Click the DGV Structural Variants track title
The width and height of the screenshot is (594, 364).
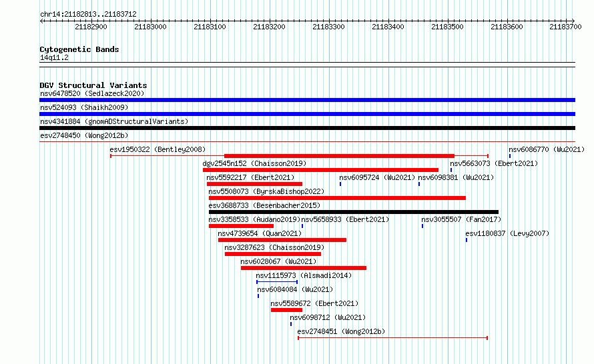click(93, 85)
